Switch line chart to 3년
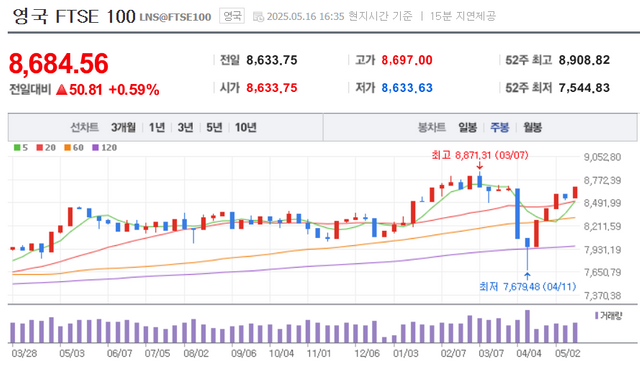This screenshot has width=640, height=369. [185, 127]
